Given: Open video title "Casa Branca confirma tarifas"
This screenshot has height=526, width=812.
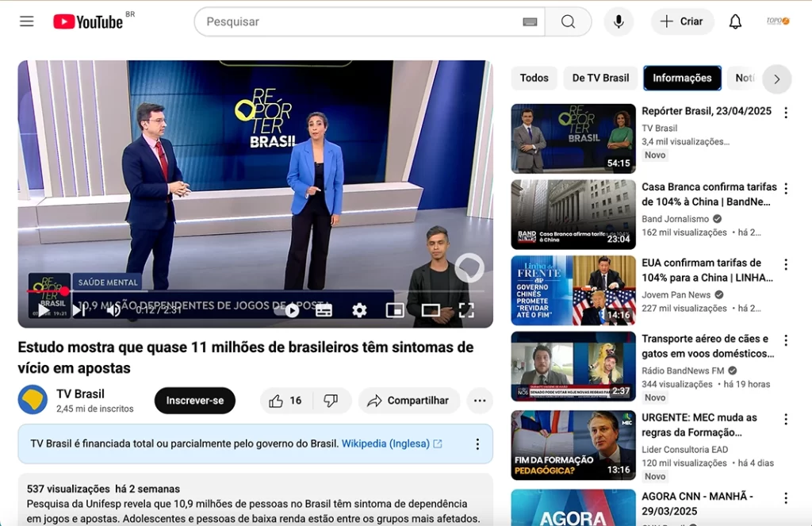Looking at the screenshot, I should coord(709,194).
